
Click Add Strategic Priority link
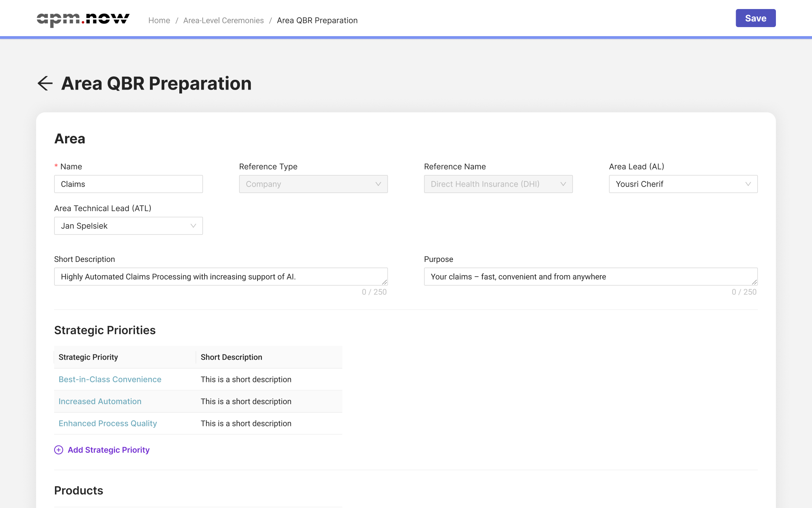click(109, 450)
